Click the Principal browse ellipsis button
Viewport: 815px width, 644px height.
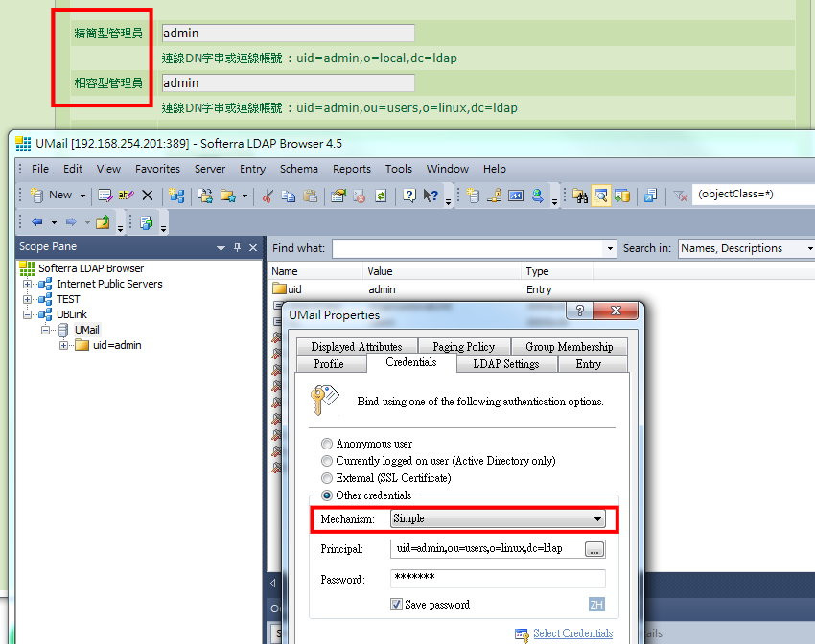tap(594, 549)
